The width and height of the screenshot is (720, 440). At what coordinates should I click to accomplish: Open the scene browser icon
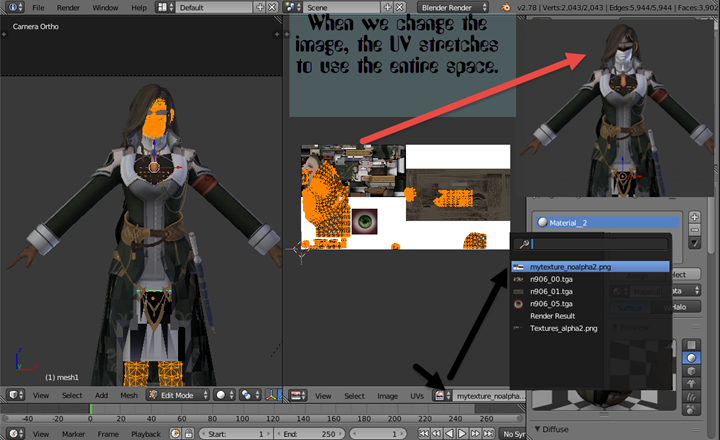pyautogui.click(x=292, y=7)
